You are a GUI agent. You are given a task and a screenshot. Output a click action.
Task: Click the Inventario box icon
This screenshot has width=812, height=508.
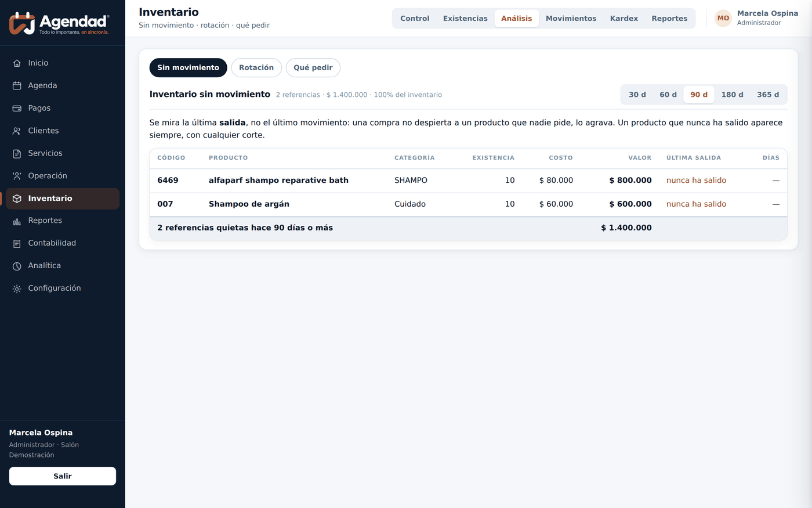coord(17,199)
